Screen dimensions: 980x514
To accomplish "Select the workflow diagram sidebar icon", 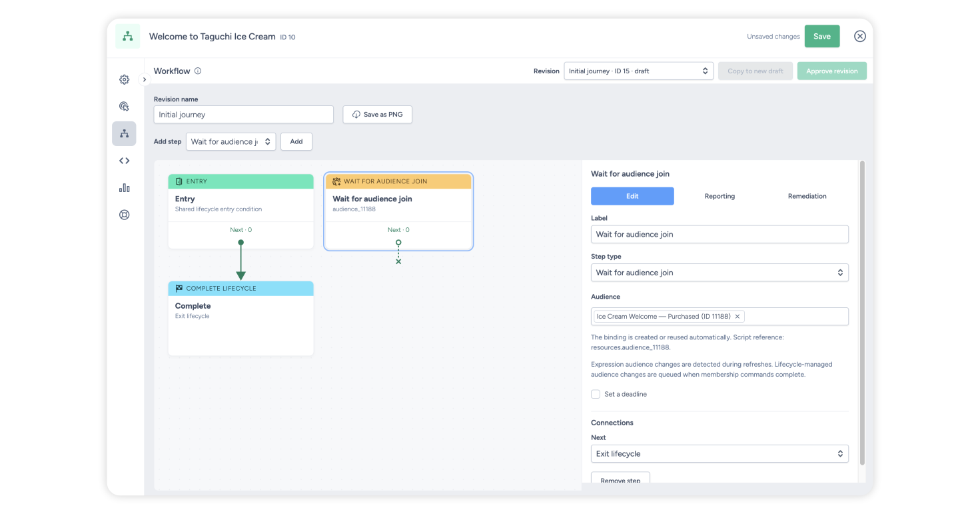I will pyautogui.click(x=124, y=133).
